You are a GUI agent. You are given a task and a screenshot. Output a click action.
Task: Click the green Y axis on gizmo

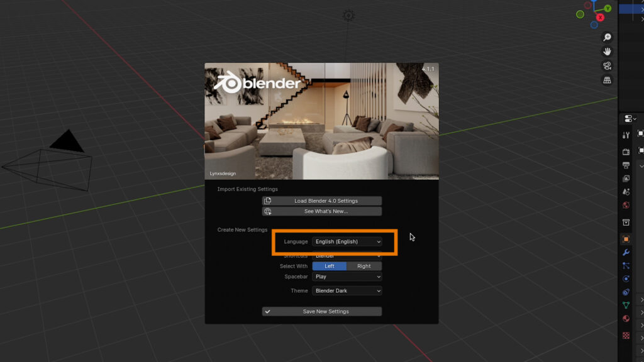(x=608, y=8)
